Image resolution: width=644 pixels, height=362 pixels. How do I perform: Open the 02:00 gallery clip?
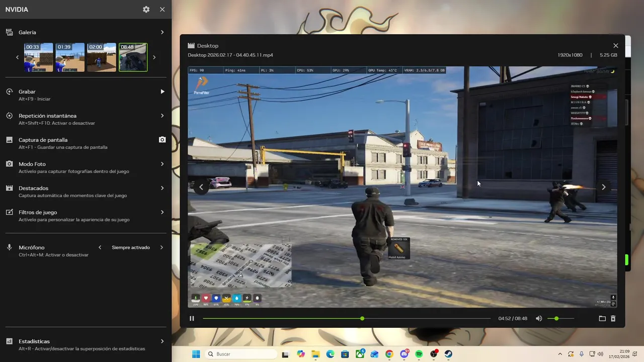coord(101,57)
